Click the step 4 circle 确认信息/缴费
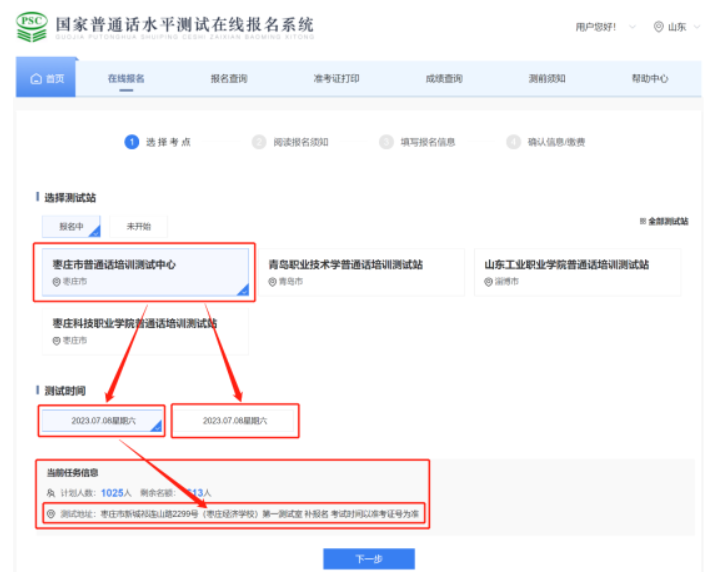This screenshot has height=572, width=722. click(513, 142)
